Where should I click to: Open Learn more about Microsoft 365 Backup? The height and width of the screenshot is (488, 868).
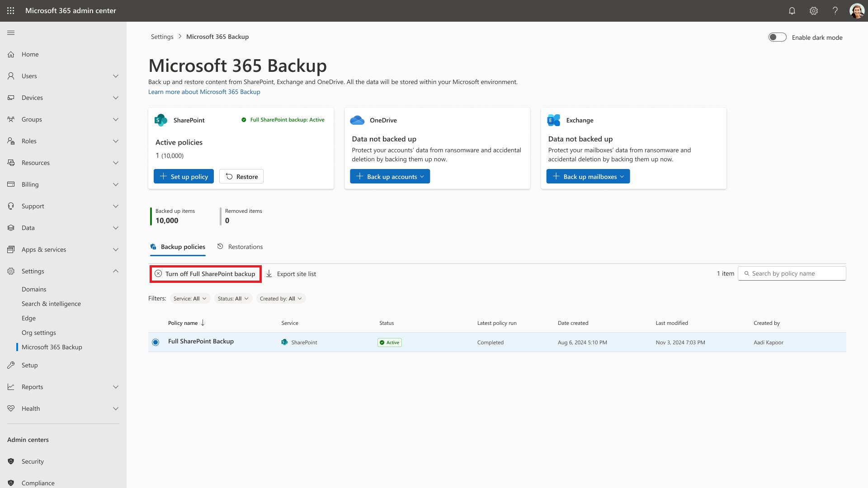click(204, 92)
